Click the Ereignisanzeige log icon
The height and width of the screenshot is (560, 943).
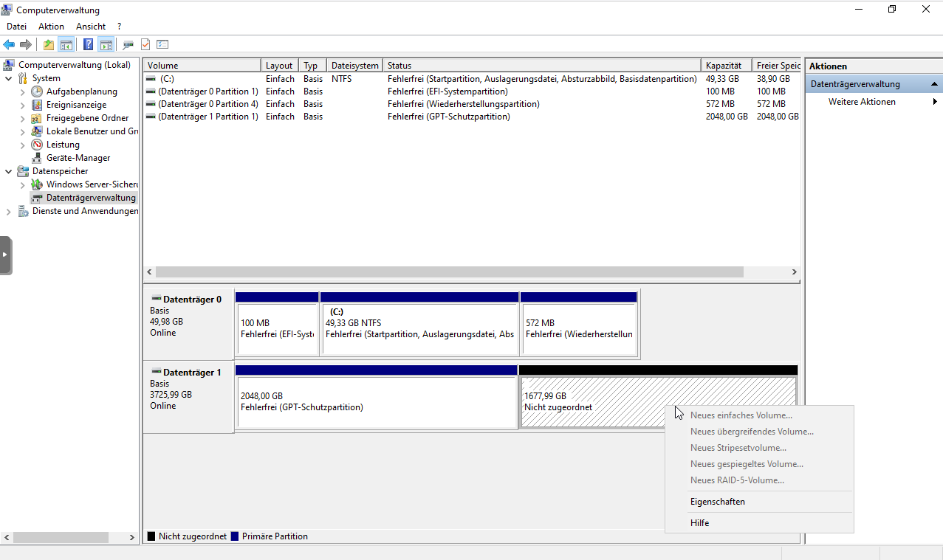pyautogui.click(x=37, y=105)
